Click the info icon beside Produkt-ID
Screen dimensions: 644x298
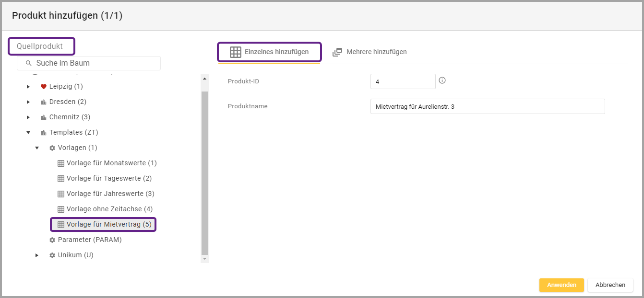(x=442, y=80)
